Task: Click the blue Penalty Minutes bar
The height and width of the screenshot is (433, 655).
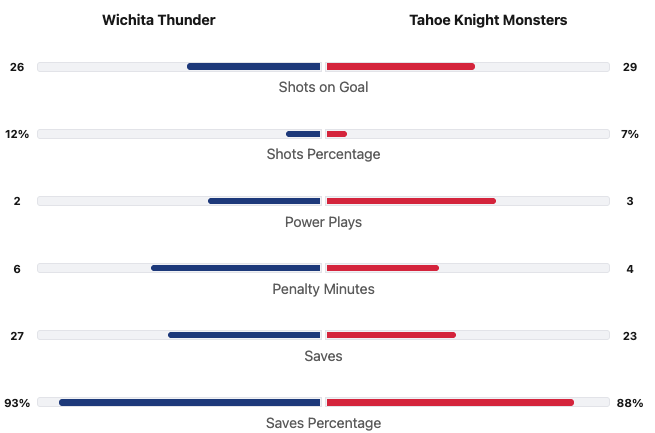Action: (x=236, y=268)
